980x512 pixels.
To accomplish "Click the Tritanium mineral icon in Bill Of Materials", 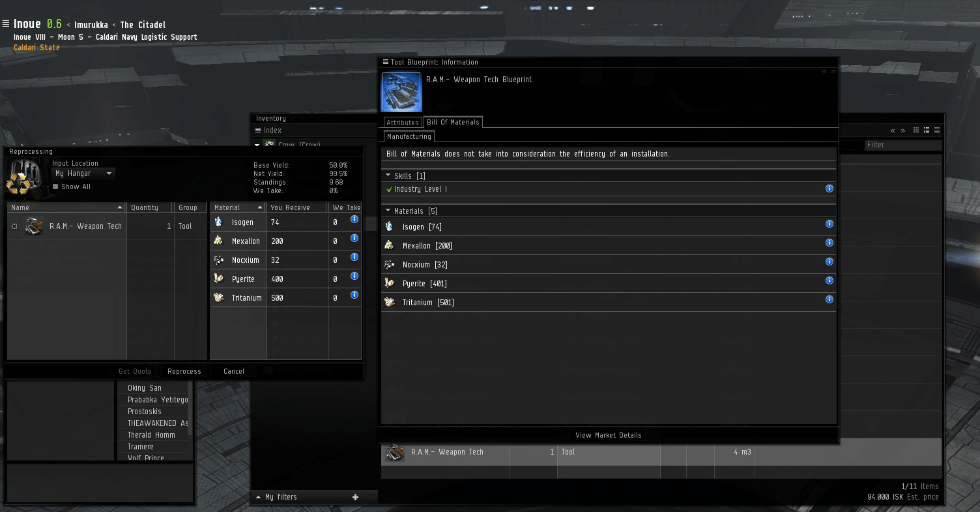I will tap(390, 302).
